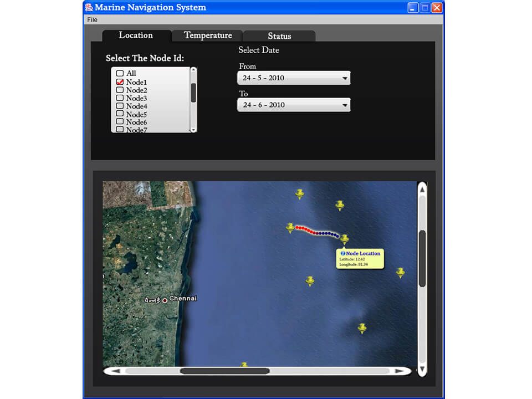Open the Status tab
This screenshot has width=532, height=399.
click(x=279, y=36)
